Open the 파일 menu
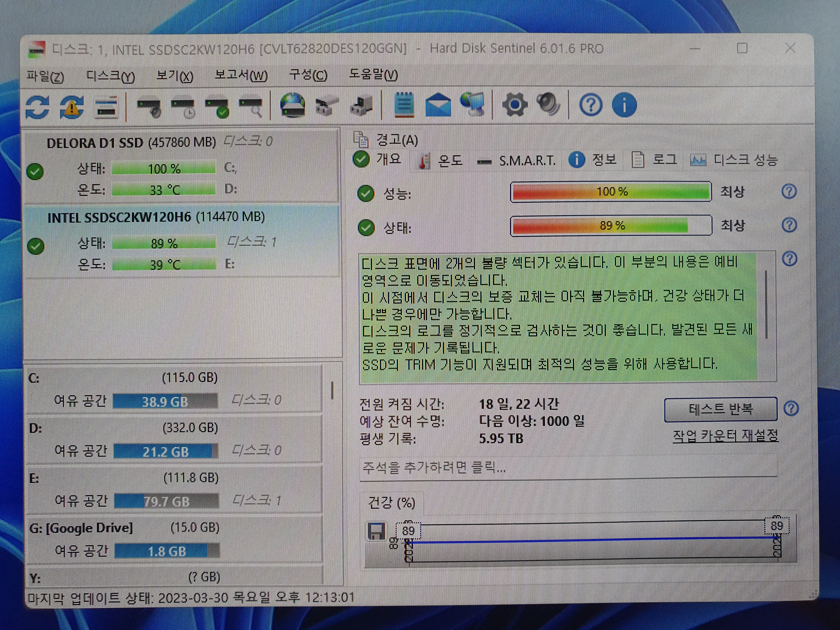 coord(45,76)
